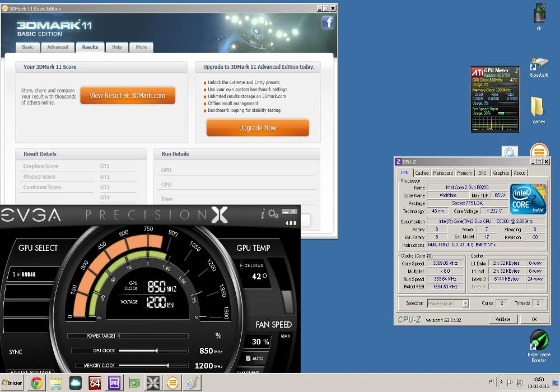Click the Core Speed value 3069.05 MHz

pyautogui.click(x=445, y=263)
